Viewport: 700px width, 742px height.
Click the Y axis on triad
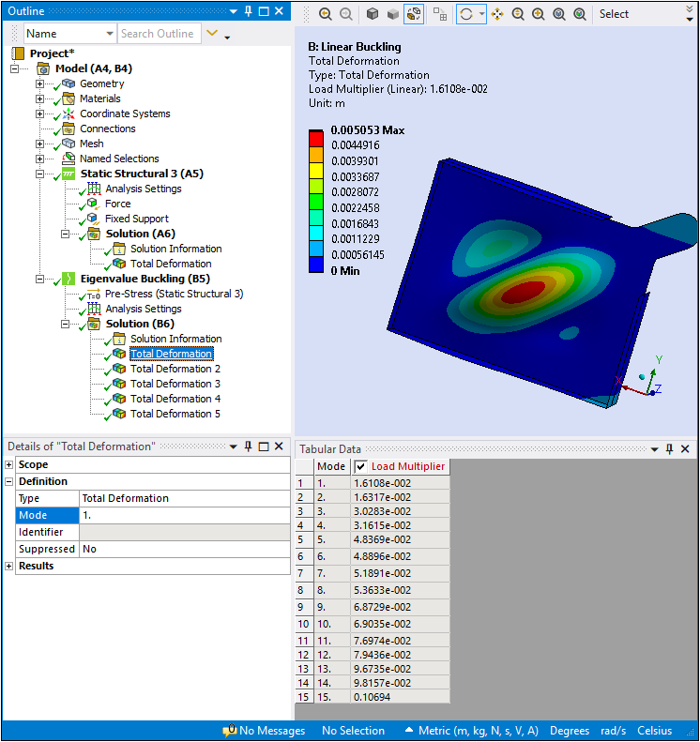click(660, 359)
